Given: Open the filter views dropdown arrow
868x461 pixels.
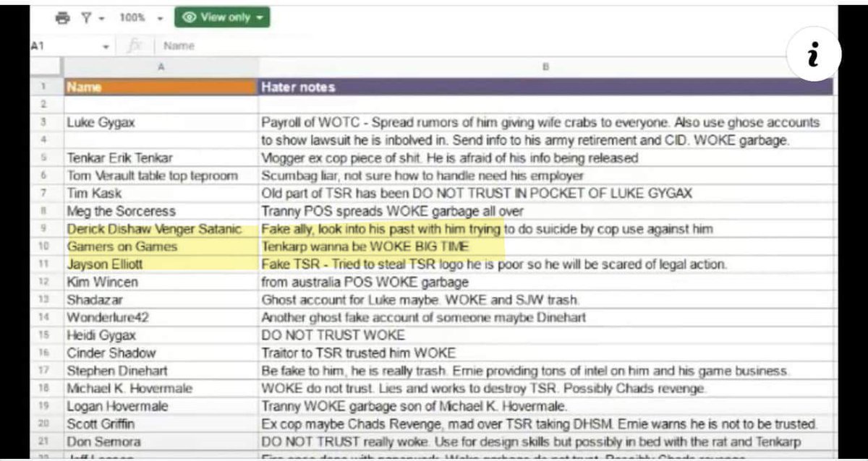Looking at the screenshot, I should [101, 18].
